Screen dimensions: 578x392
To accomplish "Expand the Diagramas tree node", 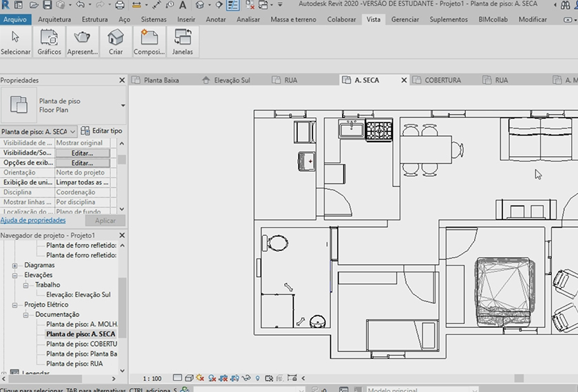I will (15, 265).
